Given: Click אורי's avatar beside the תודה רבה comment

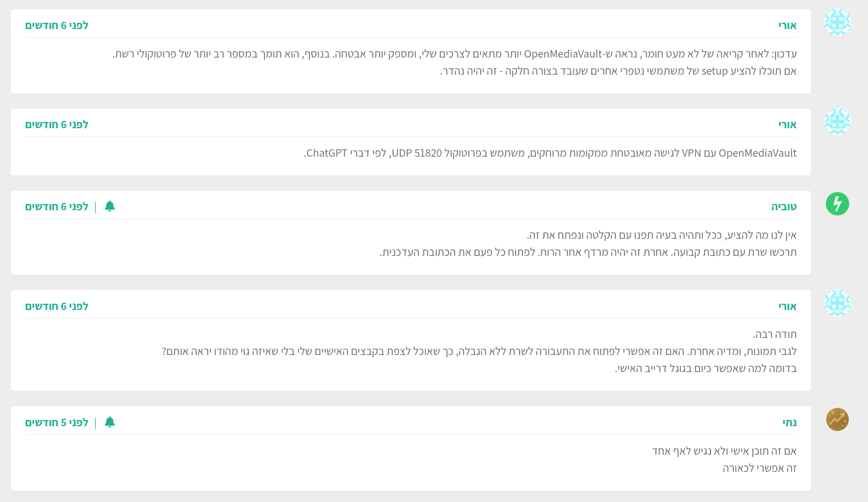Looking at the screenshot, I should click(837, 303).
